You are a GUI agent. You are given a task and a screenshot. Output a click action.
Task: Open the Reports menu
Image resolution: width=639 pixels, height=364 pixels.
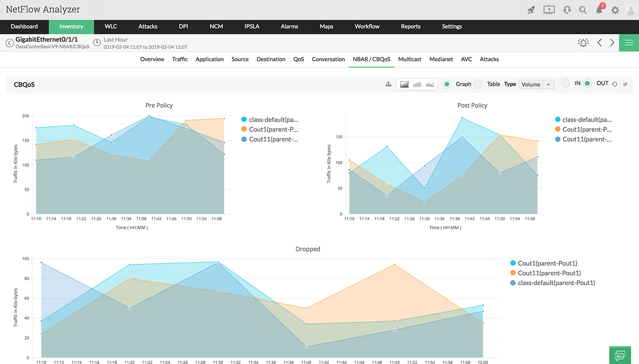(x=410, y=26)
